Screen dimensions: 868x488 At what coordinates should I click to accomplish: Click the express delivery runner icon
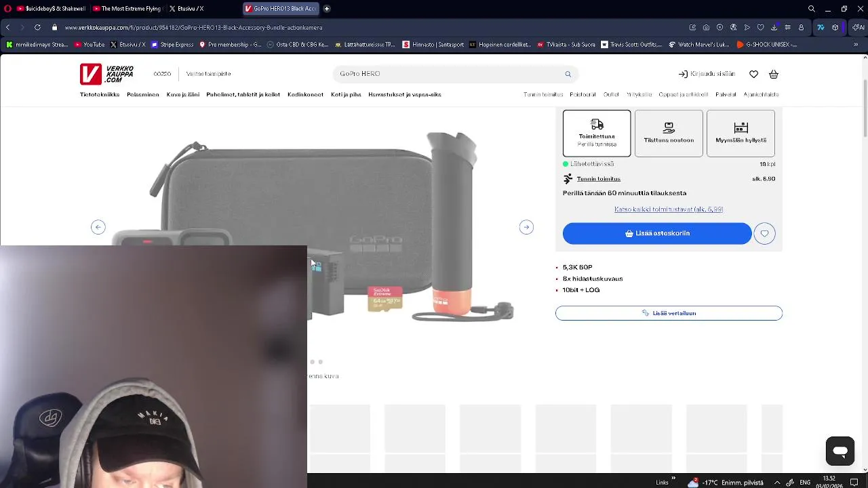click(568, 179)
